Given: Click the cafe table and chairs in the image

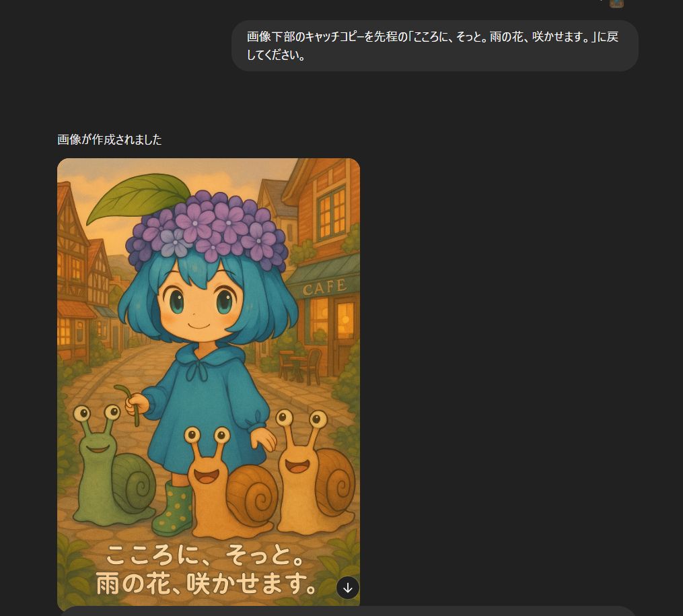Looking at the screenshot, I should pos(299,366).
